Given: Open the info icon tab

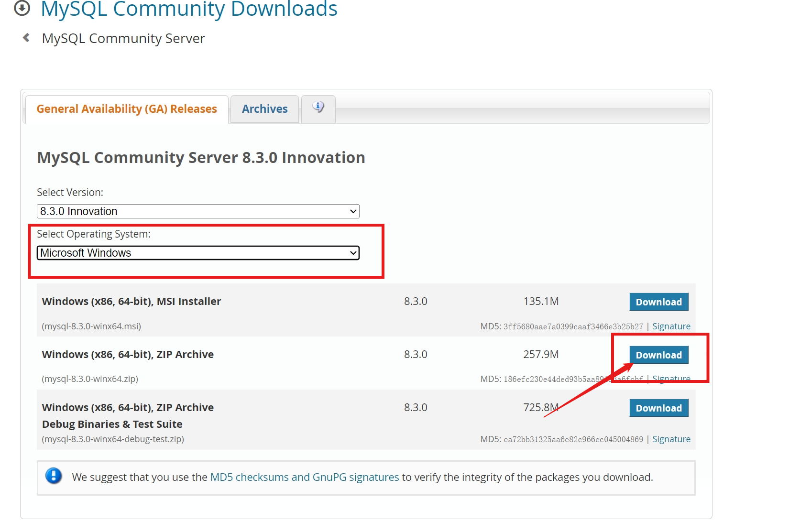Looking at the screenshot, I should click(x=318, y=108).
